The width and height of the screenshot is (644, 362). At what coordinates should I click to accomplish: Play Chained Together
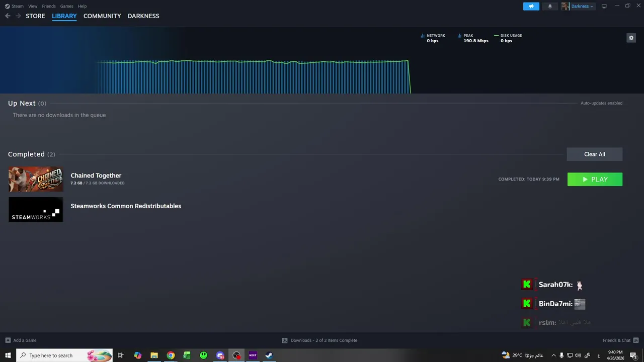(x=595, y=179)
